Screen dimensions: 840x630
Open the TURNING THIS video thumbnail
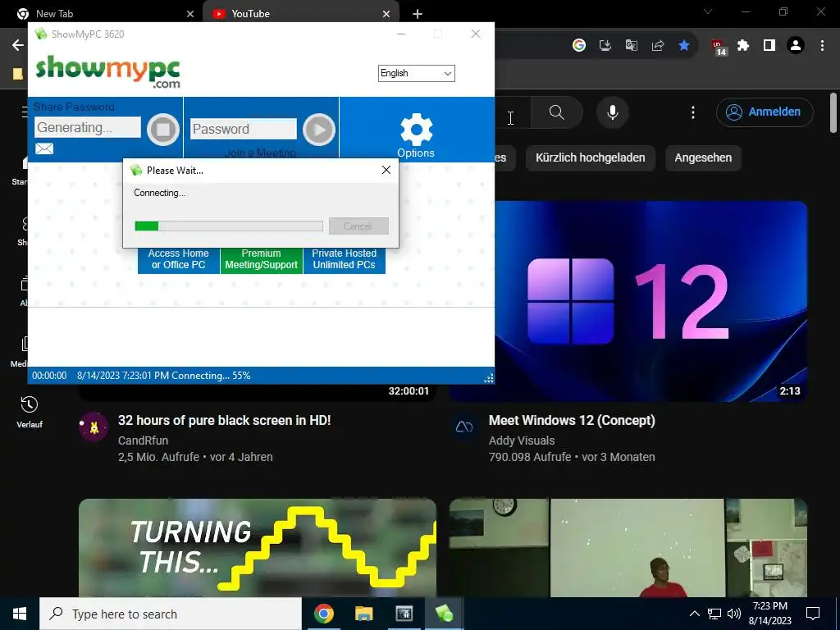[257, 547]
